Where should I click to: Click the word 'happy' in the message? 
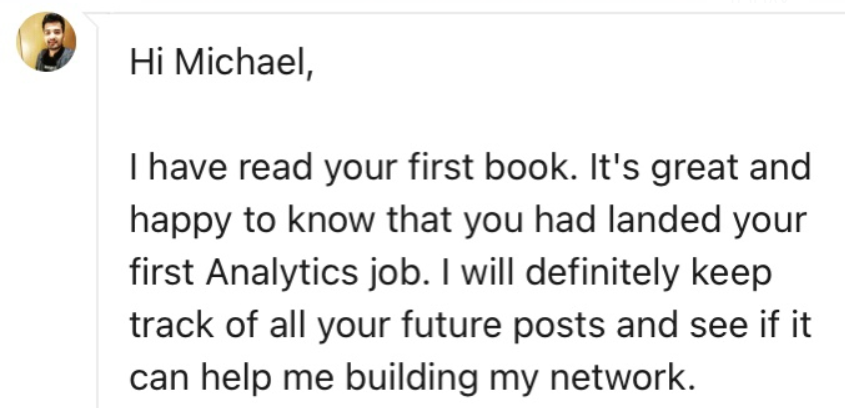180,222
